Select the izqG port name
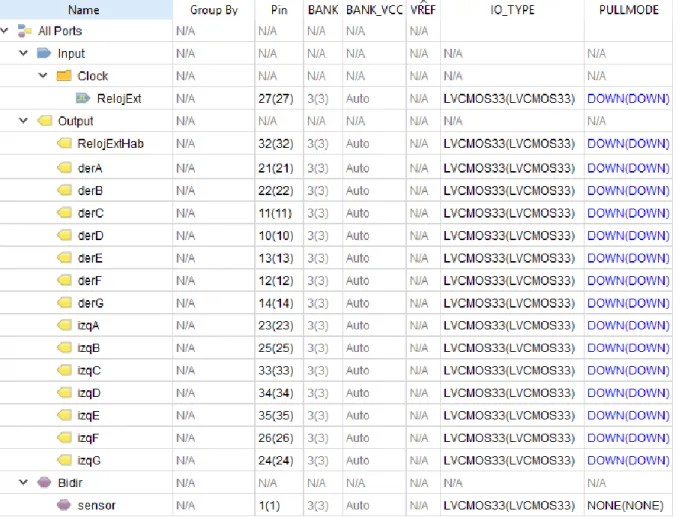 [89, 460]
